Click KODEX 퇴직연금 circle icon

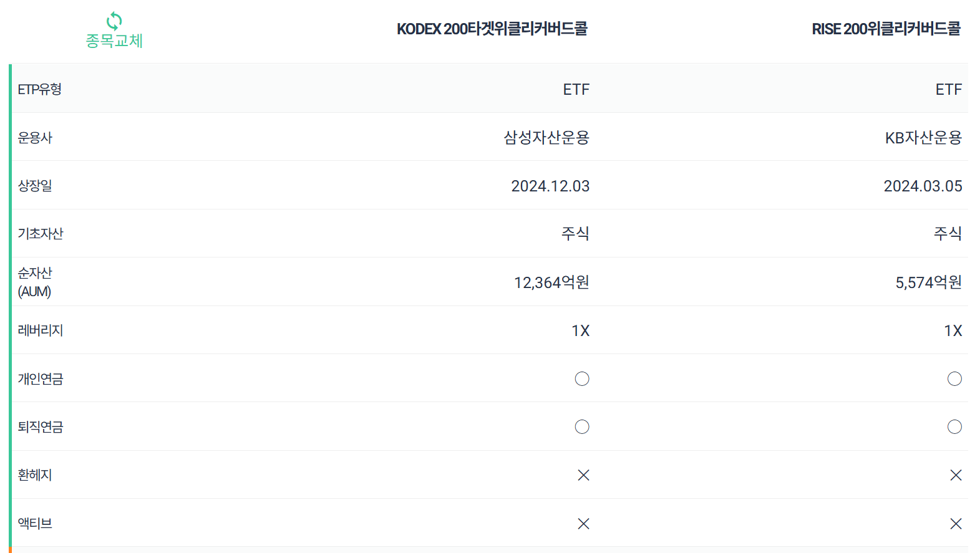coord(582,426)
